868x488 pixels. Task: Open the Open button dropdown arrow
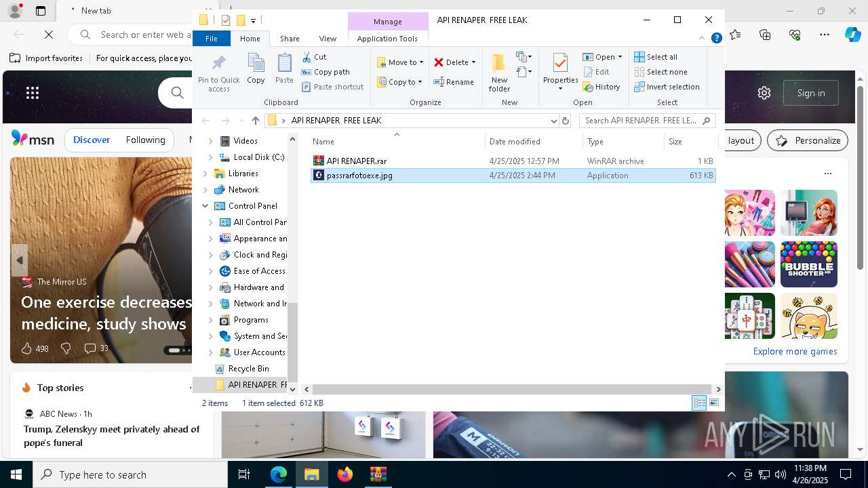pos(620,57)
